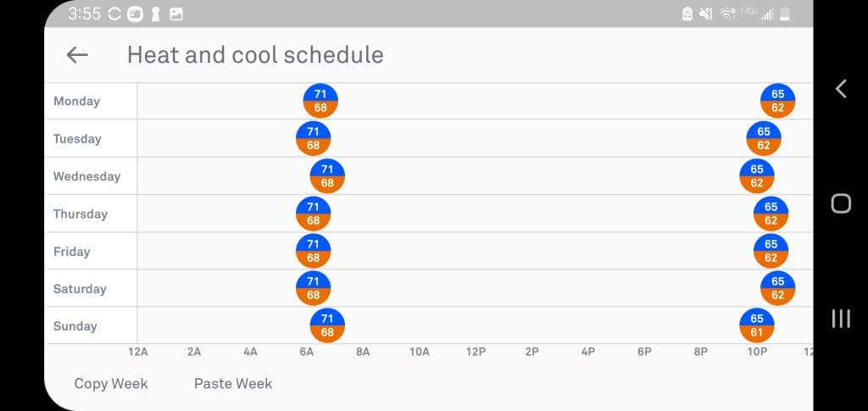868x411 pixels.
Task: Click Paste Week button
Action: click(x=233, y=383)
